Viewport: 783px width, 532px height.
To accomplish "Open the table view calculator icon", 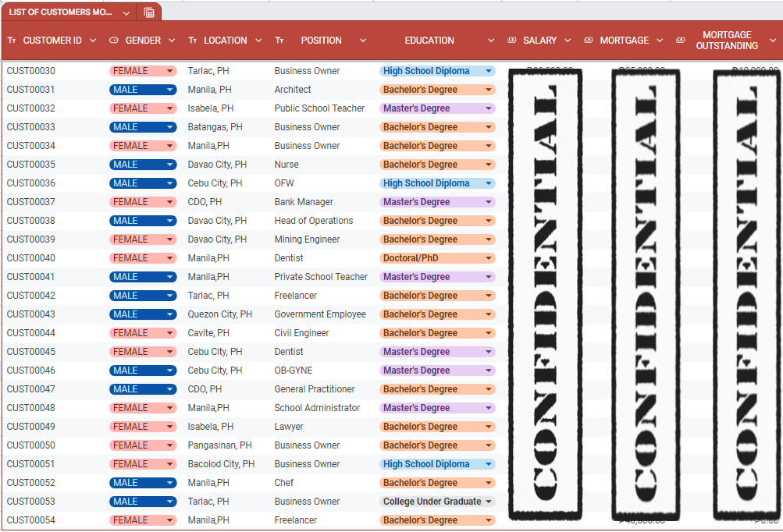I will coord(149,12).
